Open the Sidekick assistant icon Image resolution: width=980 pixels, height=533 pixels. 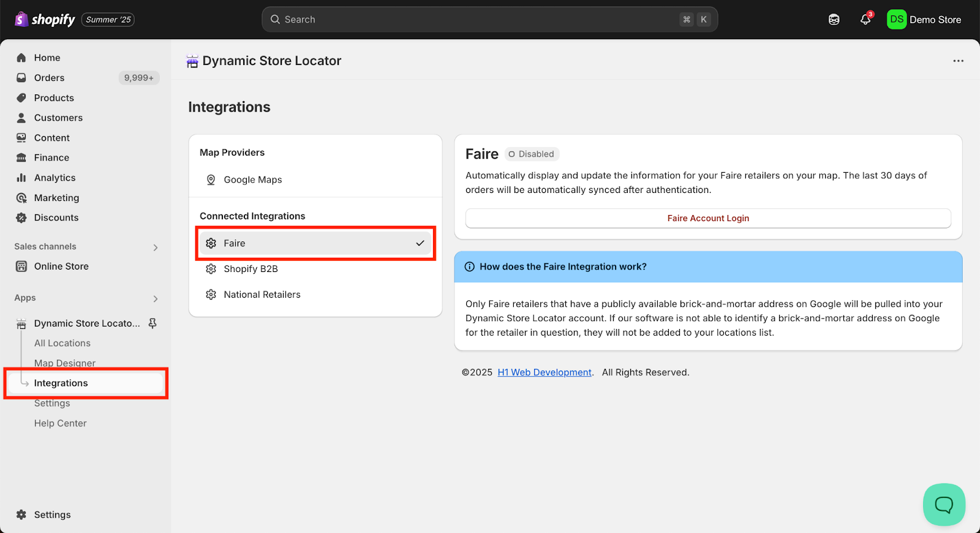coord(834,20)
